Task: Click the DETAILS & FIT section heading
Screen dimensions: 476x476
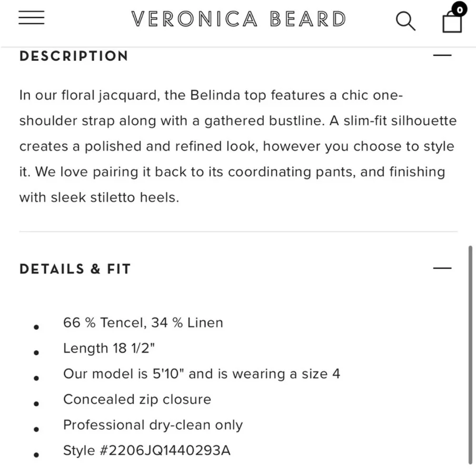Action: [x=75, y=269]
